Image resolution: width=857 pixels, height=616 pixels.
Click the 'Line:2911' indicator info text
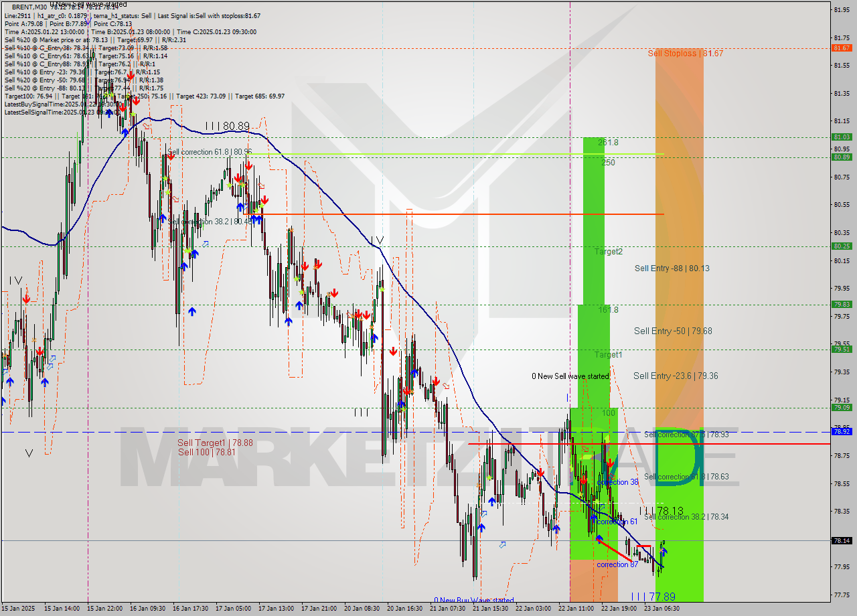18,15
